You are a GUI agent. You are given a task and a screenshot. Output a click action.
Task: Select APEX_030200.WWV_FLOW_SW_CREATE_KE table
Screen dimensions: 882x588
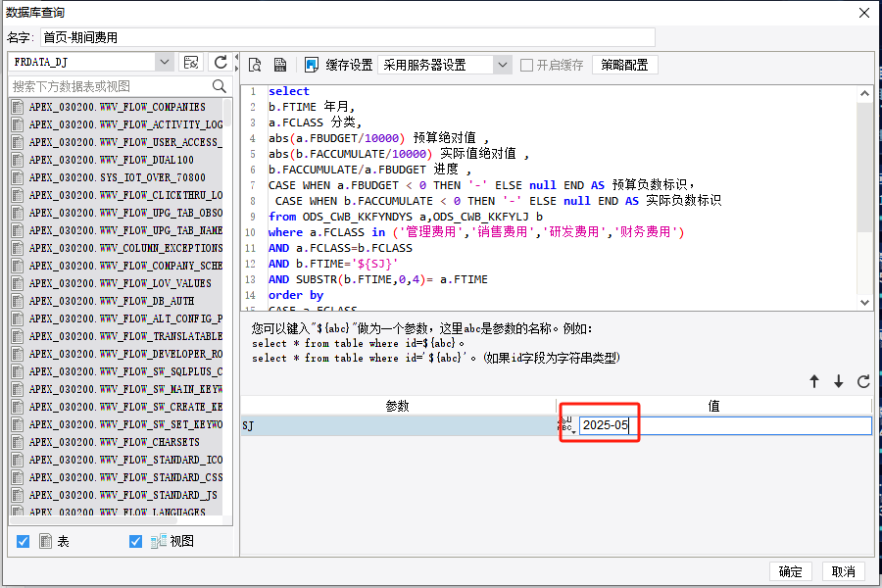[126, 407]
